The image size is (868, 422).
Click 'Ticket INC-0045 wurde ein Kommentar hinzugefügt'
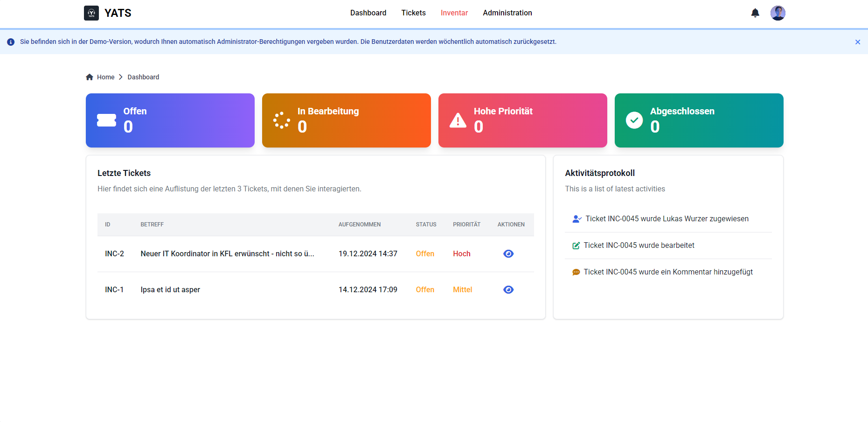point(668,272)
